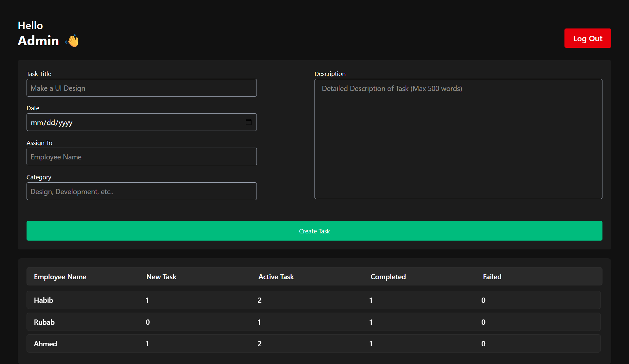629x364 pixels.
Task: Click the Failed column header
Action: [492, 277]
